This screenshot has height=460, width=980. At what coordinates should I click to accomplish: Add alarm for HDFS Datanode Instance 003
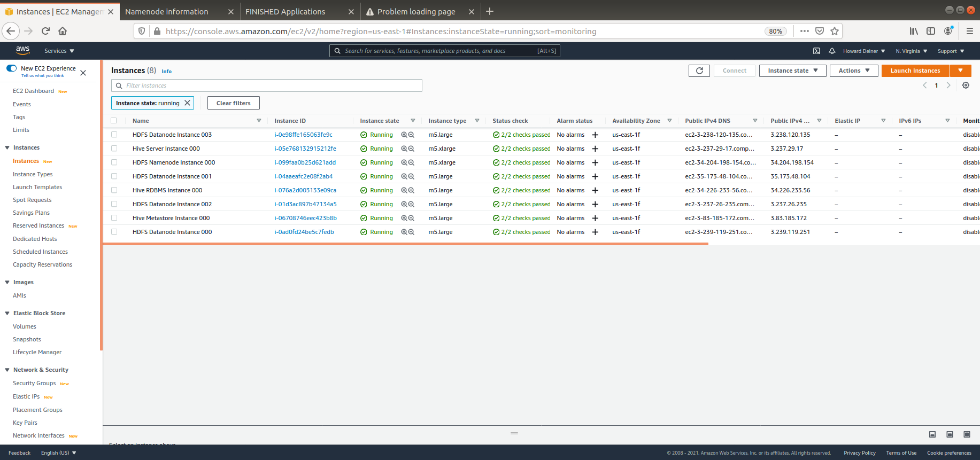click(x=595, y=135)
